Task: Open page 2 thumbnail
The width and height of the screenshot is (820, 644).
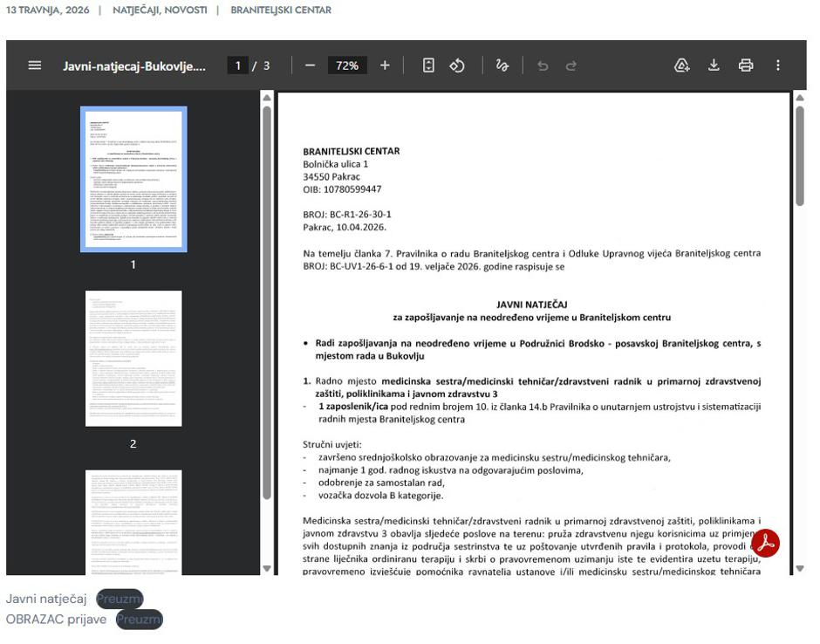Action: tap(133, 359)
